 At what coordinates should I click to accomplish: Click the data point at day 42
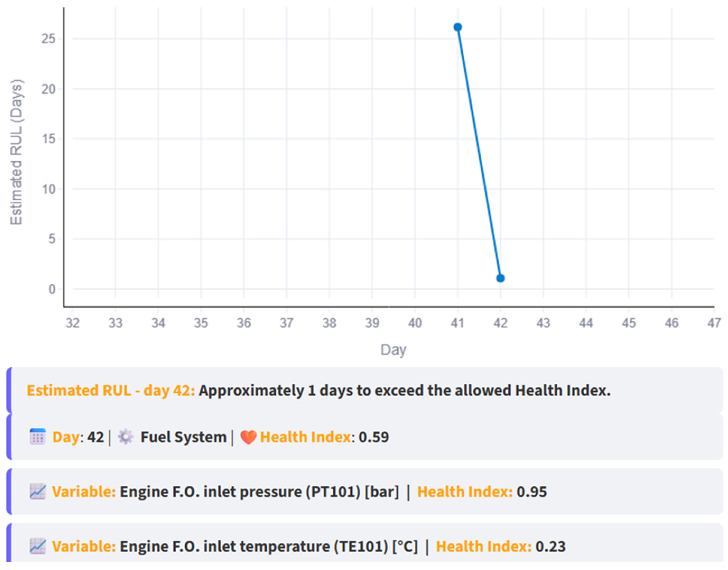[500, 278]
